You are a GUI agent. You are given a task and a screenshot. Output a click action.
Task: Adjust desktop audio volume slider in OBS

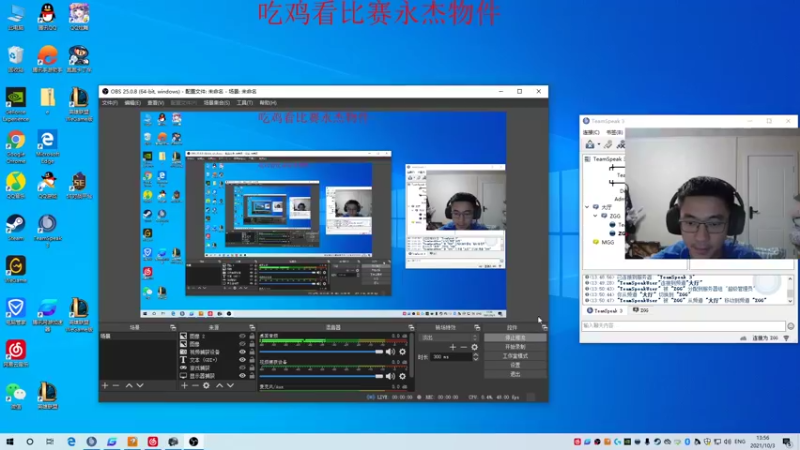321,352
